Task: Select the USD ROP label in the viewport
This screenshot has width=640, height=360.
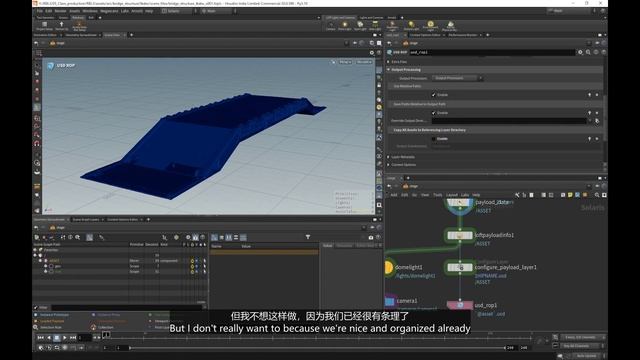Action: 66,65
